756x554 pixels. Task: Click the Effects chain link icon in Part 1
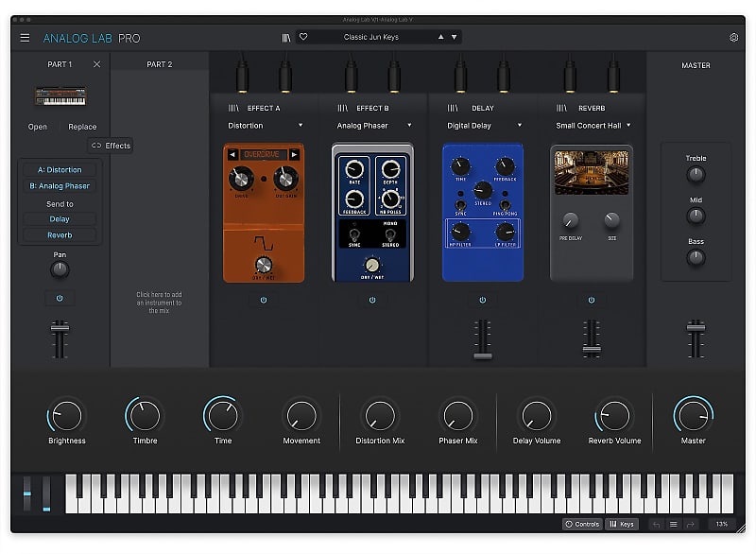pyautogui.click(x=98, y=146)
